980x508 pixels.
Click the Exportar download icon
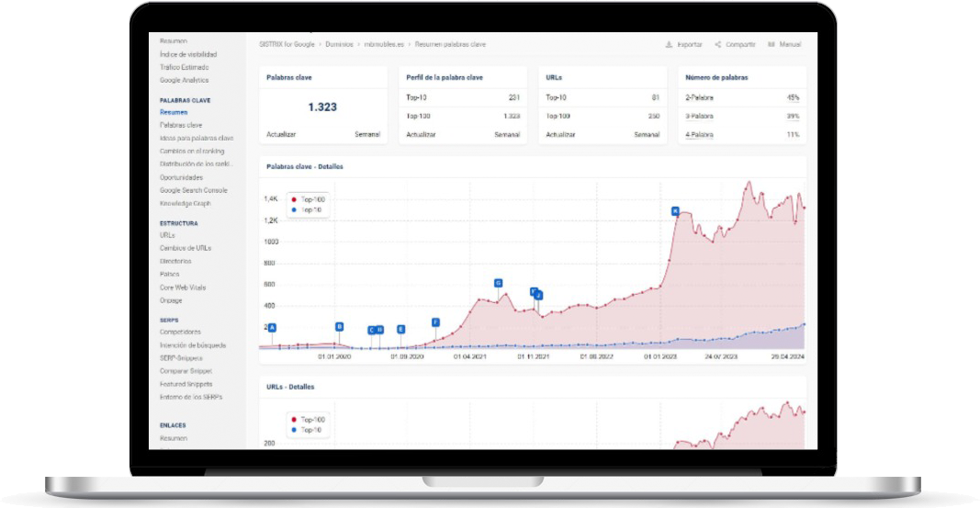pos(668,44)
